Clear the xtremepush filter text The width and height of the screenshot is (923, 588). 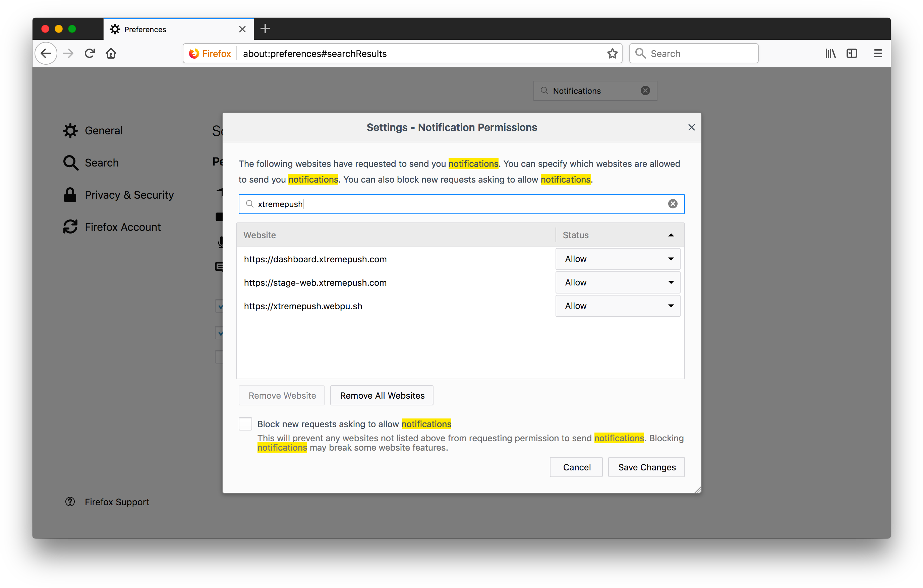point(673,204)
